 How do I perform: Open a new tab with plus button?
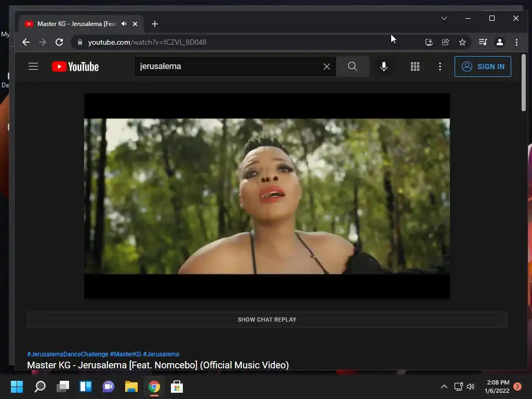(x=155, y=24)
